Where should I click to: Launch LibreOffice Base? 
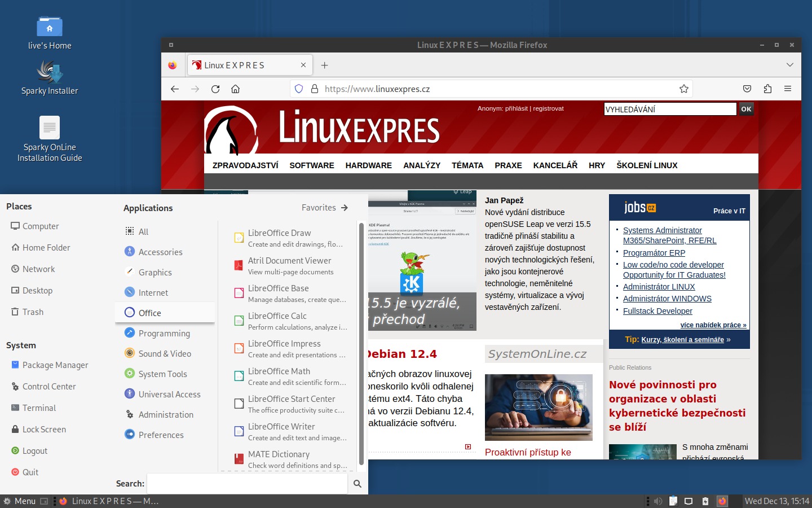(x=290, y=294)
